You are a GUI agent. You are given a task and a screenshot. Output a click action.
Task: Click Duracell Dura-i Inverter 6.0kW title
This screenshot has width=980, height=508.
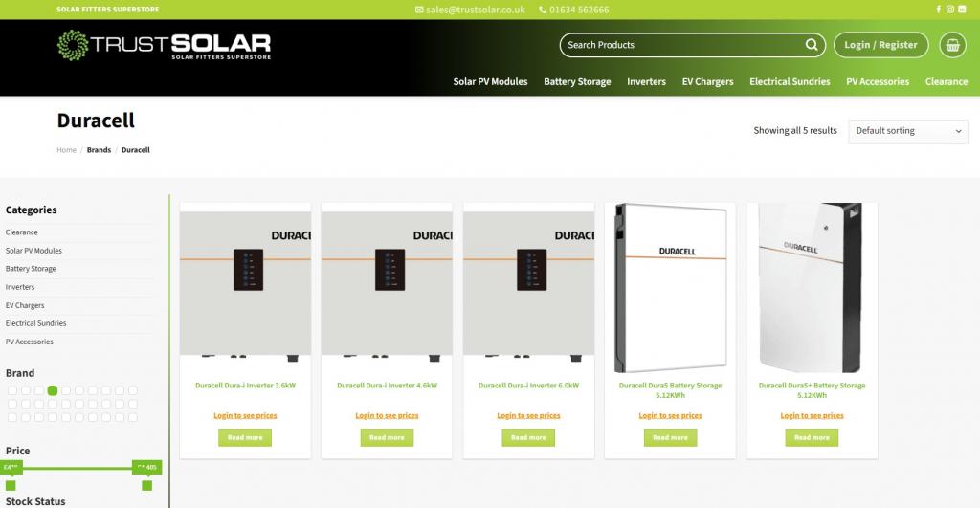pos(528,386)
